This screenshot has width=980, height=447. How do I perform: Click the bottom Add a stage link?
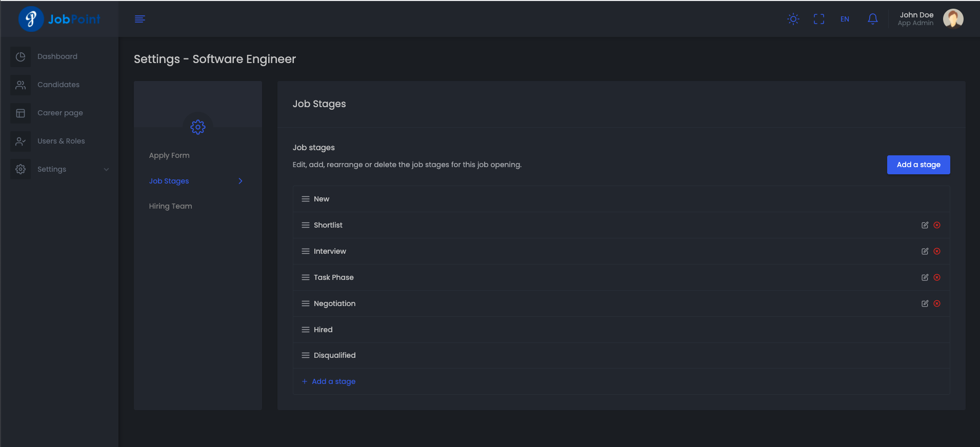[x=333, y=381]
